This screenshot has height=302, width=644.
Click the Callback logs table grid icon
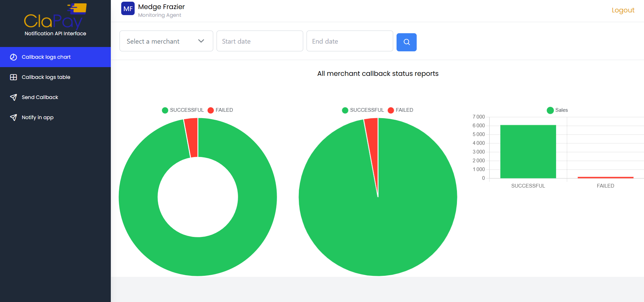pos(13,77)
